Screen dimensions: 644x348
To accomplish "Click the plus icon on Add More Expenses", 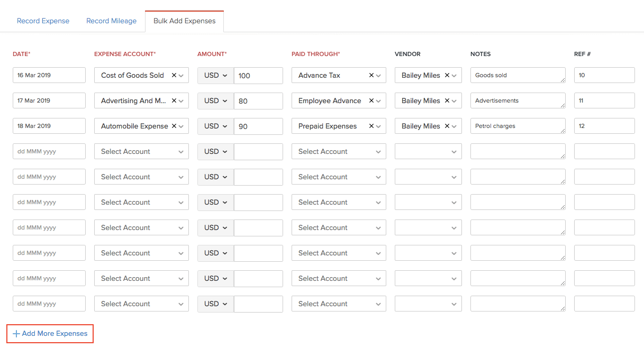I will click(x=16, y=333).
